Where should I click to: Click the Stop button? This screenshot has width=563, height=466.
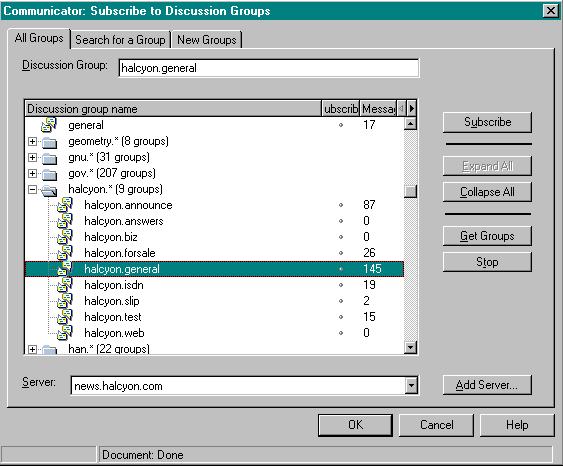click(487, 262)
